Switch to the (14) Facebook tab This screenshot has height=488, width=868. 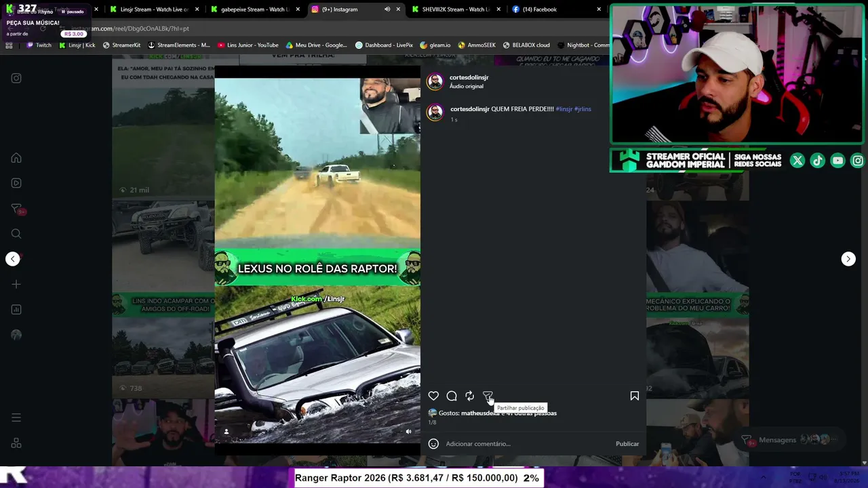[x=557, y=9]
